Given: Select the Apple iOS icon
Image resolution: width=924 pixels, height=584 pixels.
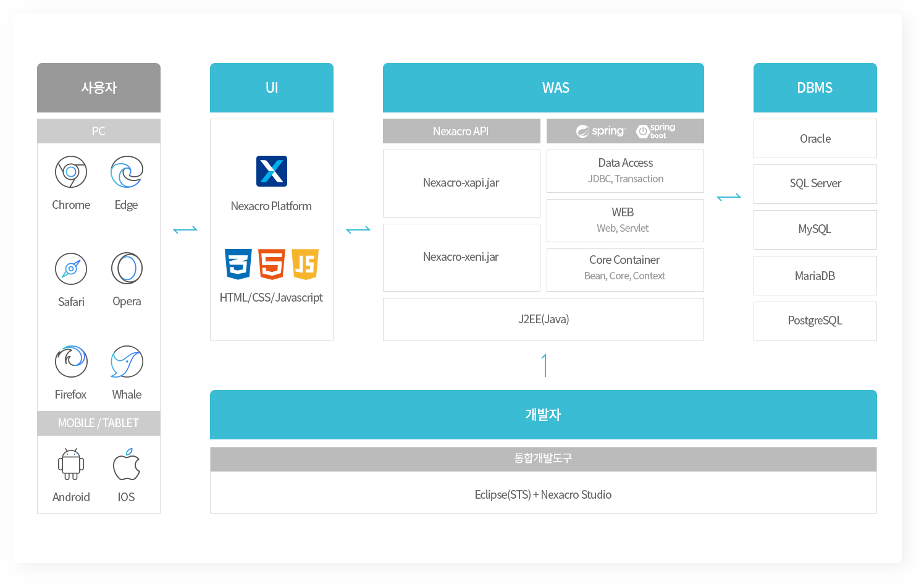Looking at the screenshot, I should tap(127, 464).
